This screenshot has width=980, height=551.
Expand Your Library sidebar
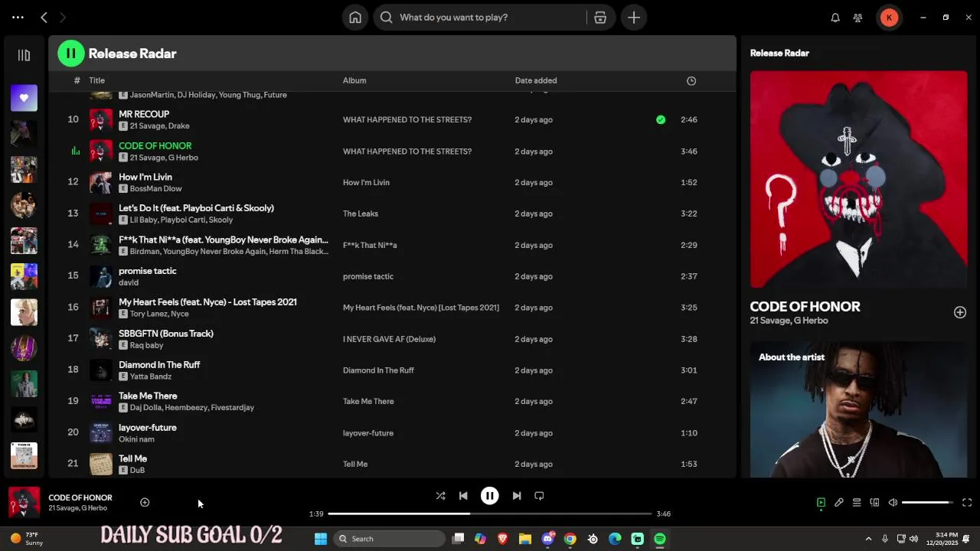24,55
